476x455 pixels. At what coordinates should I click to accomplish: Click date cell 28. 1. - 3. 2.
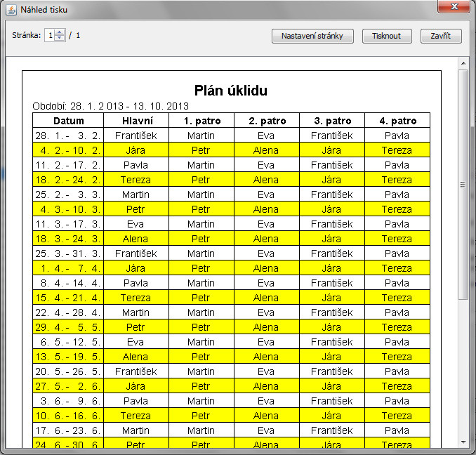coord(68,136)
